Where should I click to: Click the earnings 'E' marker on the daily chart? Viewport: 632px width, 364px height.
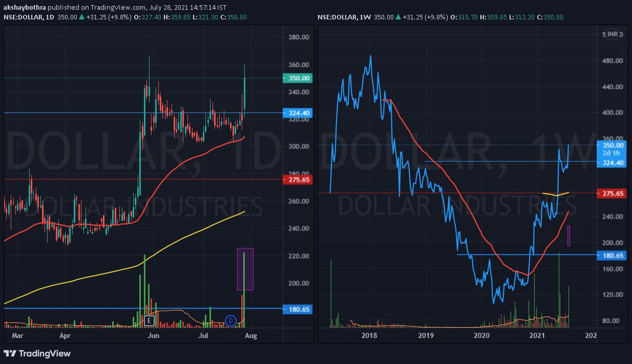click(x=149, y=320)
